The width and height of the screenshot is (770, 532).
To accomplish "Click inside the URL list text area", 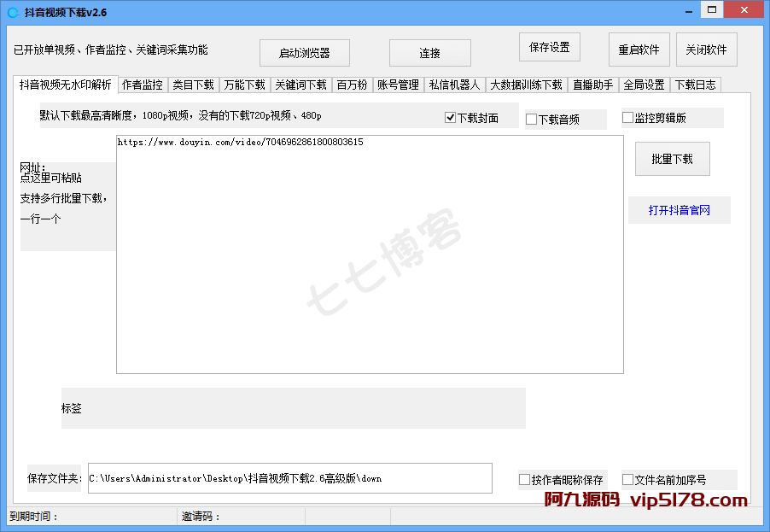I will coord(370,254).
